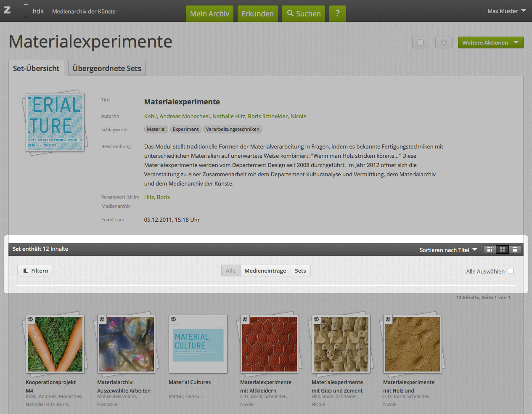Click the Verarbeitungstechniken keyword tag
This screenshot has height=414, width=532.
tap(233, 129)
